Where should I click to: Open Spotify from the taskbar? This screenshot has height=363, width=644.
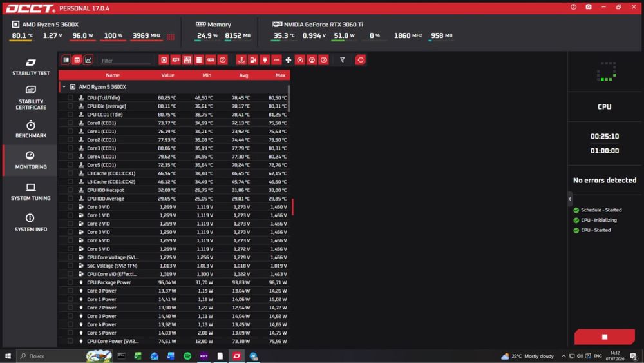click(x=187, y=356)
